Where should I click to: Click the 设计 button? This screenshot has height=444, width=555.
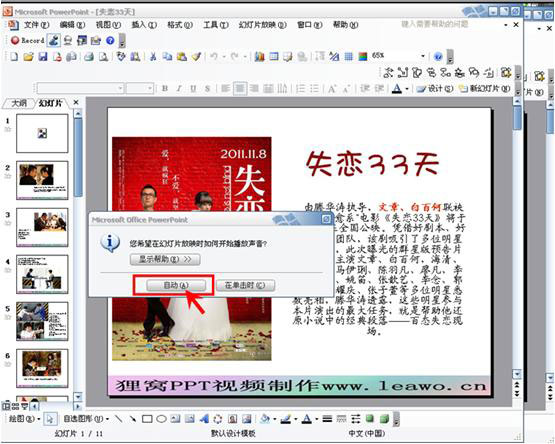point(435,89)
